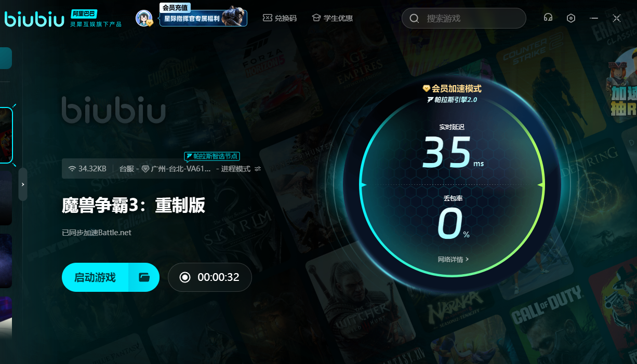
Task: Open the customer service headset icon
Action: click(548, 18)
